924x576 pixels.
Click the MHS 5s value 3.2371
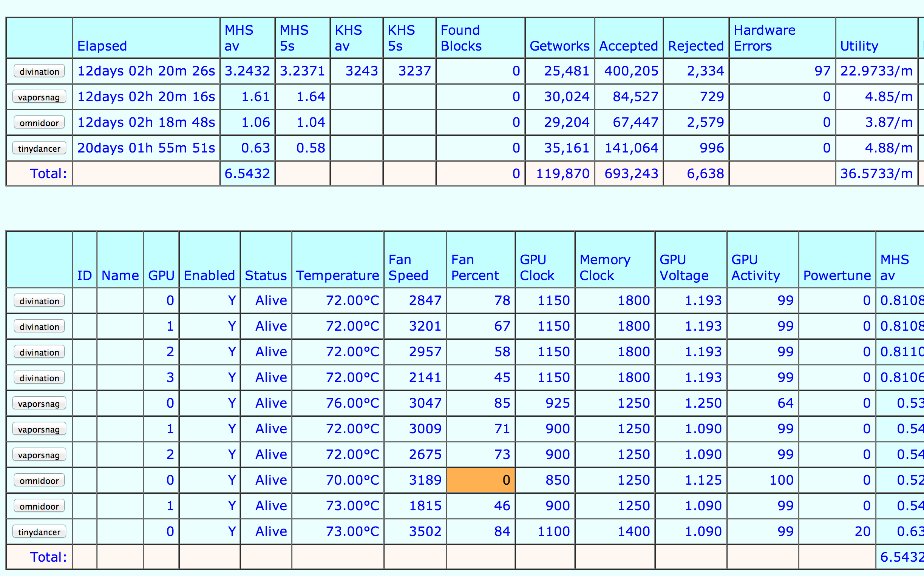coord(302,71)
